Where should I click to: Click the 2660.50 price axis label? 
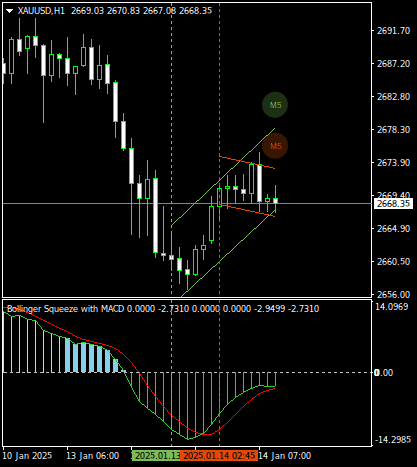pyautogui.click(x=393, y=262)
